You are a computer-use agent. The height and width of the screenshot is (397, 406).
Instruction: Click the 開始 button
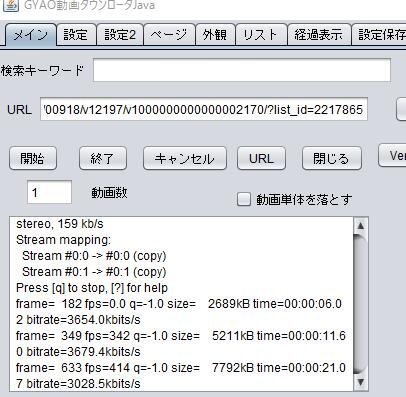pyautogui.click(x=33, y=158)
